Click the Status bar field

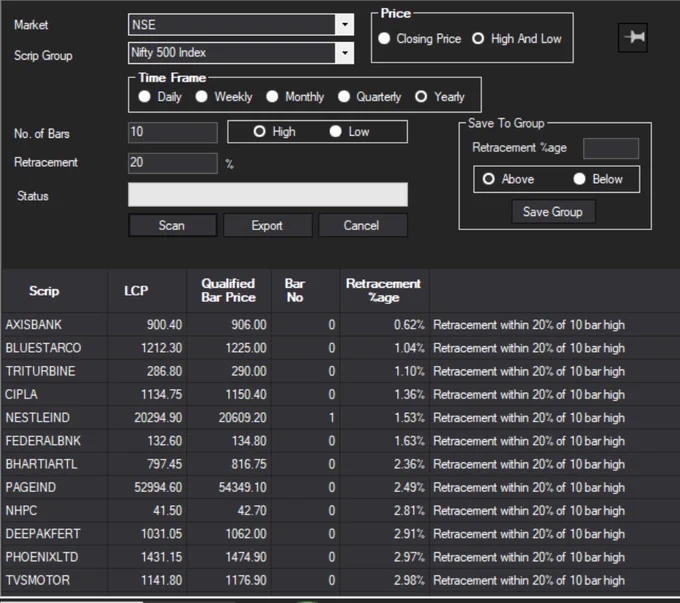tap(268, 194)
